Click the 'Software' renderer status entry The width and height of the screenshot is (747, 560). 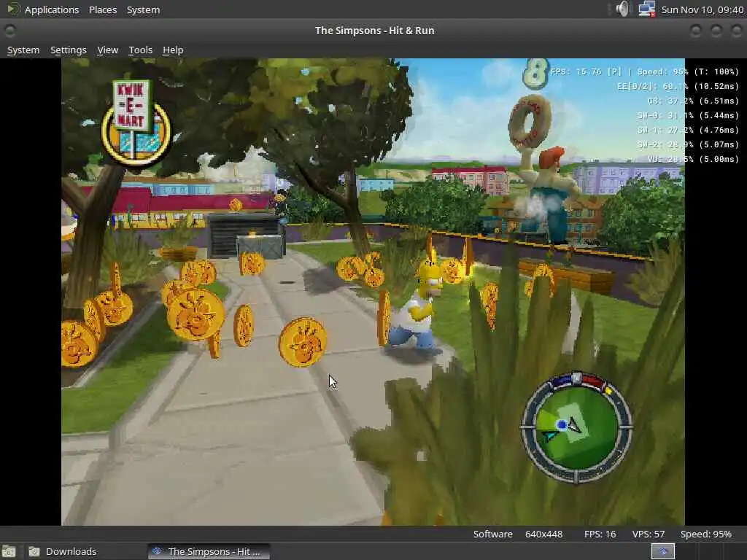492,534
